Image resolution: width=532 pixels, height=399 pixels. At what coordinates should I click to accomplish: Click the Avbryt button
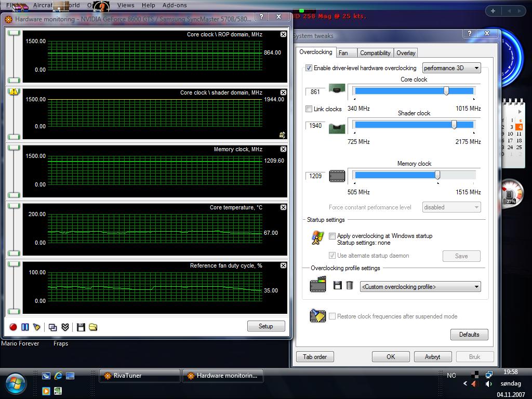tap(433, 356)
